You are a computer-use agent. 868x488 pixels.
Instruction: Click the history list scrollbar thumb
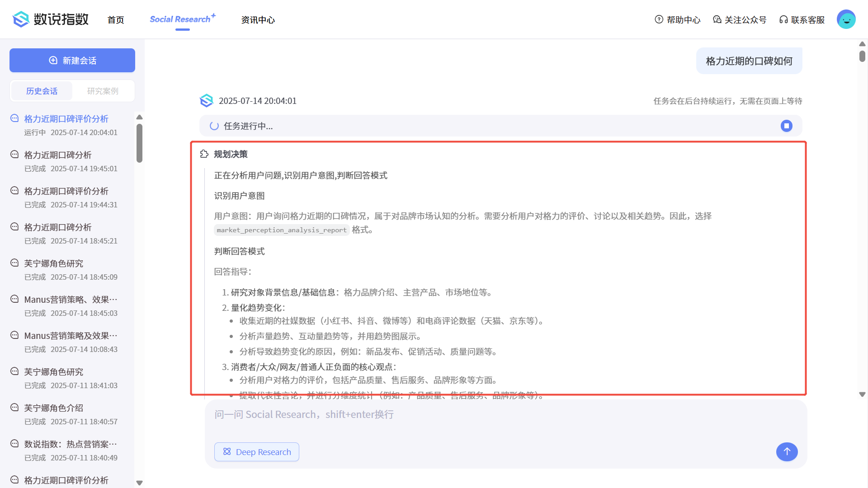pos(139,143)
